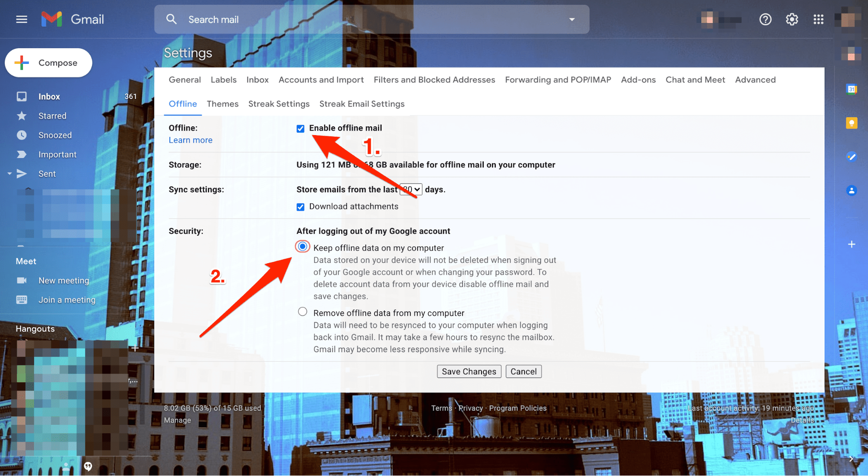The height and width of the screenshot is (476, 868).
Task: Click the Accounts and Import tab
Action: pos(321,80)
